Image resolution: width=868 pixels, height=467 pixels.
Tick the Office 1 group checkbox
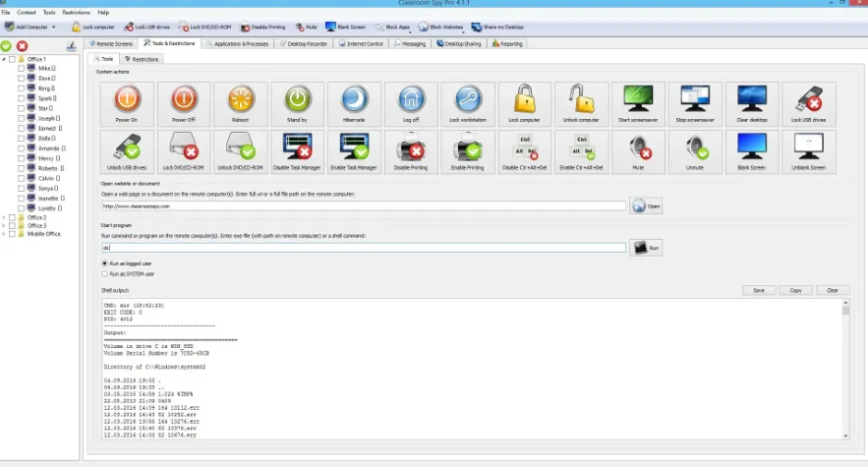[12, 59]
